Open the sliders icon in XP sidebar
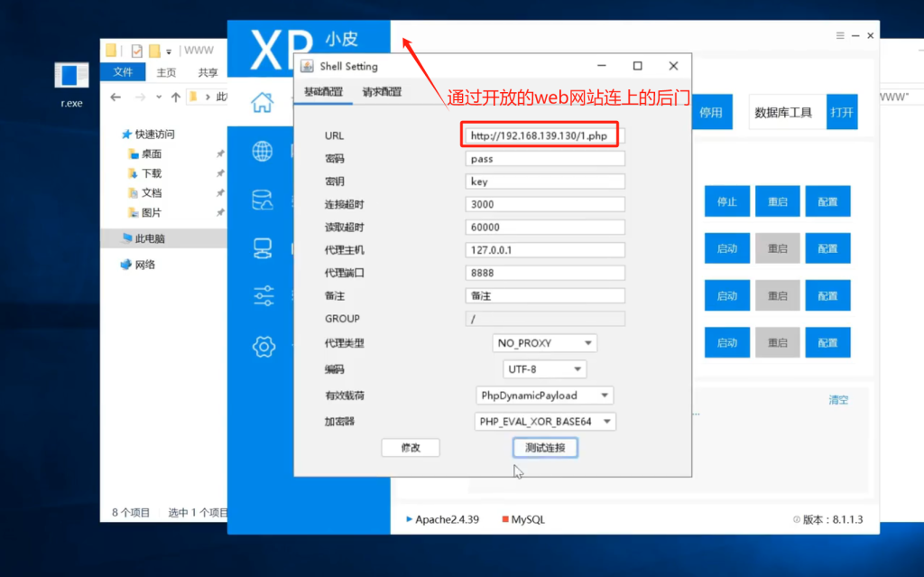The width and height of the screenshot is (924, 577). coord(263,295)
